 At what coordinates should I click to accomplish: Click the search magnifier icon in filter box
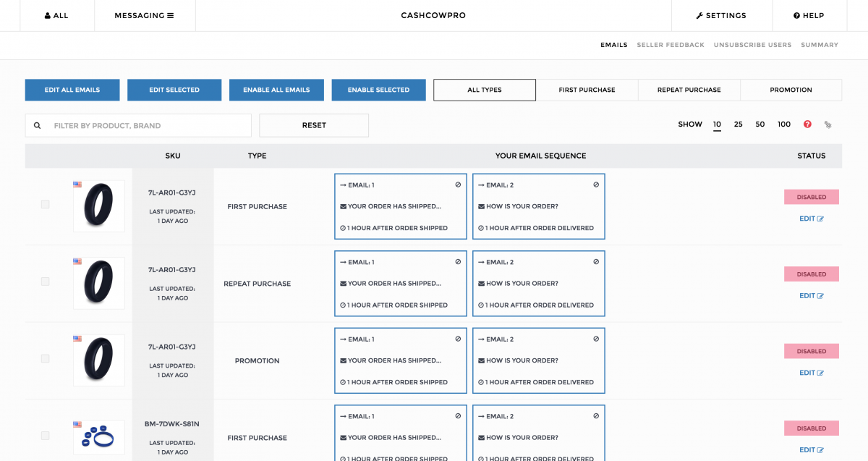click(38, 125)
